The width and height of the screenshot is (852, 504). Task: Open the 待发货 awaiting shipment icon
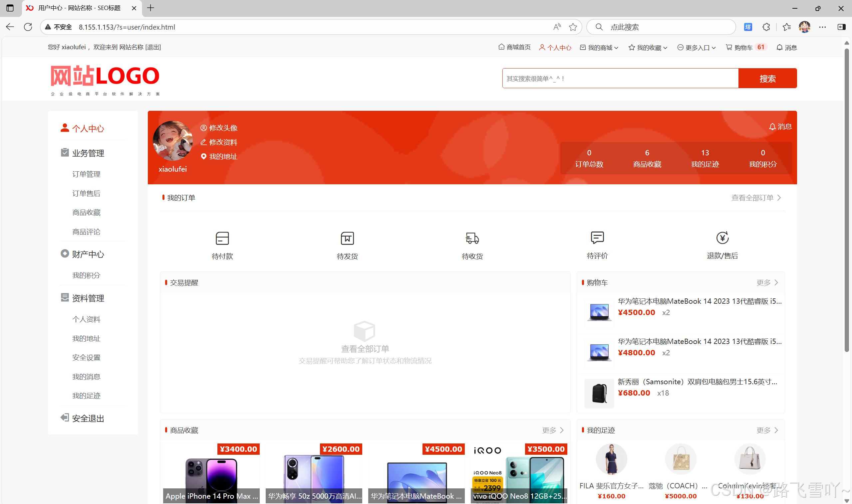(347, 239)
